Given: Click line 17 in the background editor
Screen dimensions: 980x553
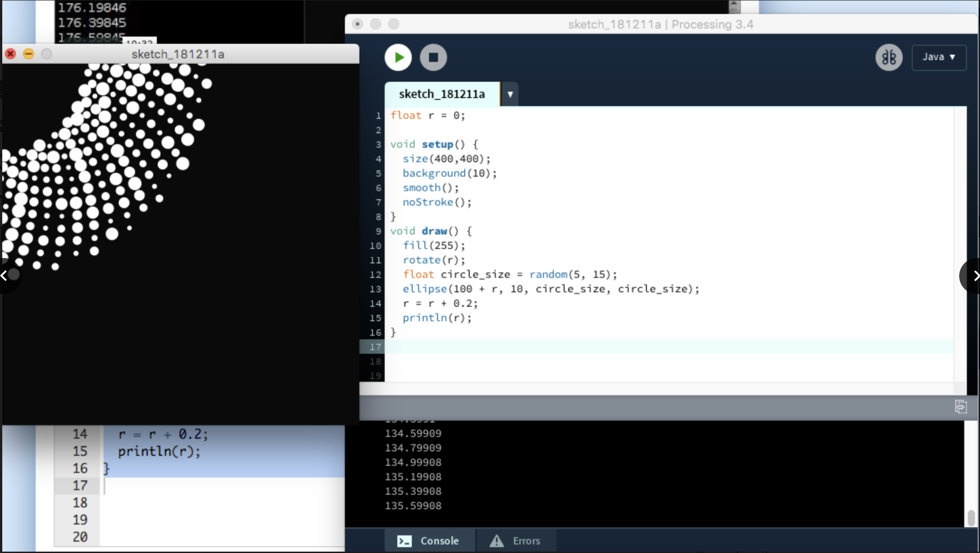Looking at the screenshot, I should tap(80, 486).
